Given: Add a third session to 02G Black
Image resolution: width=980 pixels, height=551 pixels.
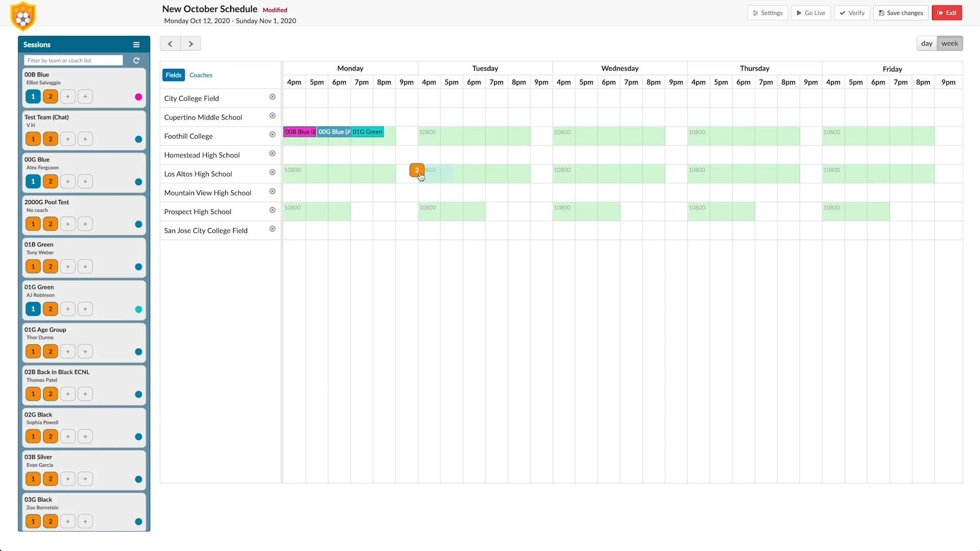Looking at the screenshot, I should pyautogui.click(x=68, y=436).
